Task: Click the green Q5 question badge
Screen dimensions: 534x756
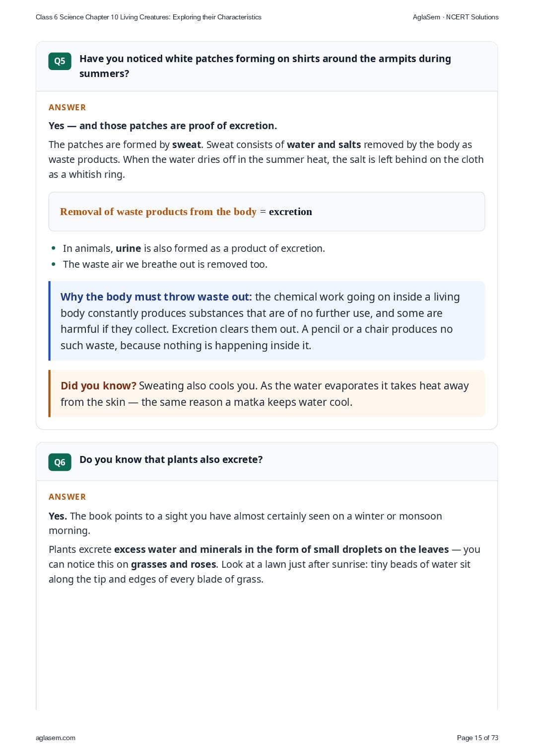Action: 60,61
